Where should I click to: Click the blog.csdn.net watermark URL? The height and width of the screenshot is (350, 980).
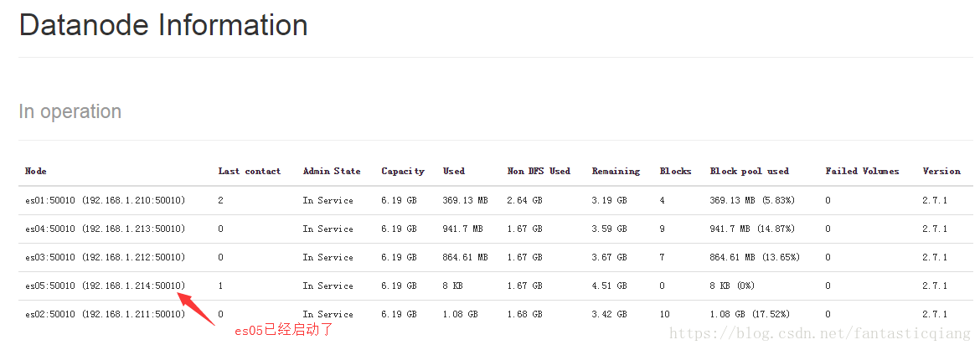pyautogui.click(x=823, y=333)
